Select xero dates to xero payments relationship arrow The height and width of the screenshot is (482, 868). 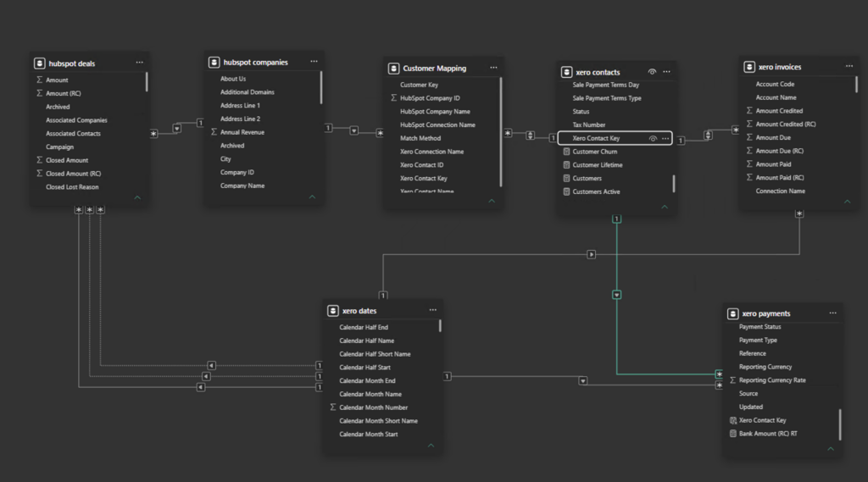[583, 380]
